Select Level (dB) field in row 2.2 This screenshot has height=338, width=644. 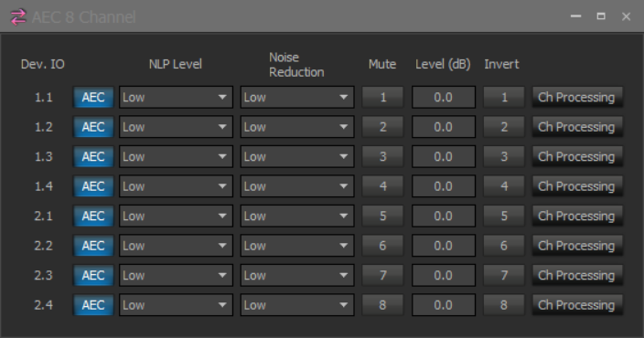[x=444, y=246]
